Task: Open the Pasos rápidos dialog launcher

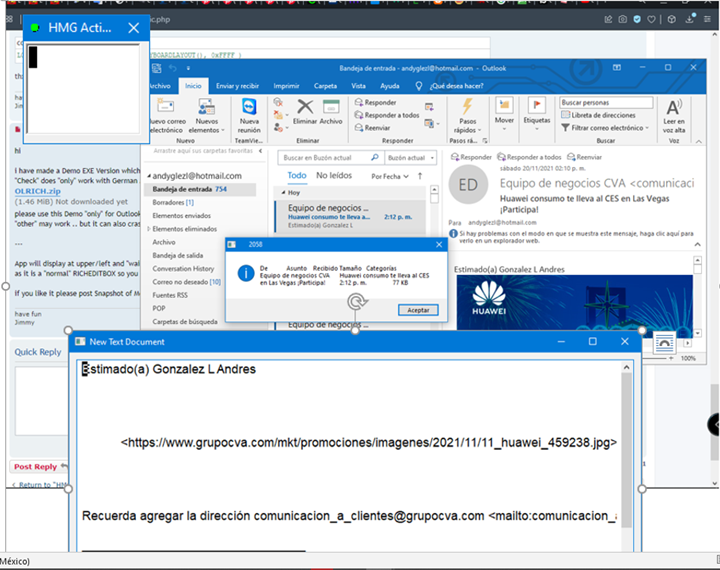Action: tap(485, 141)
